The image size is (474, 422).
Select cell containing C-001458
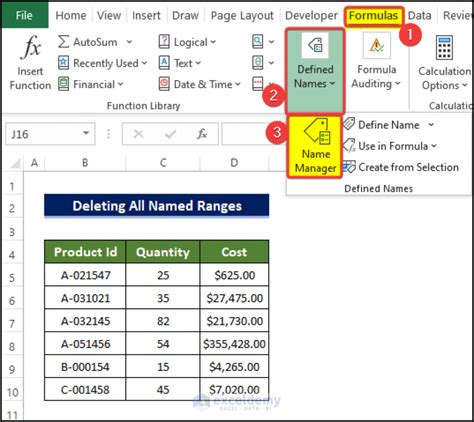click(x=85, y=389)
